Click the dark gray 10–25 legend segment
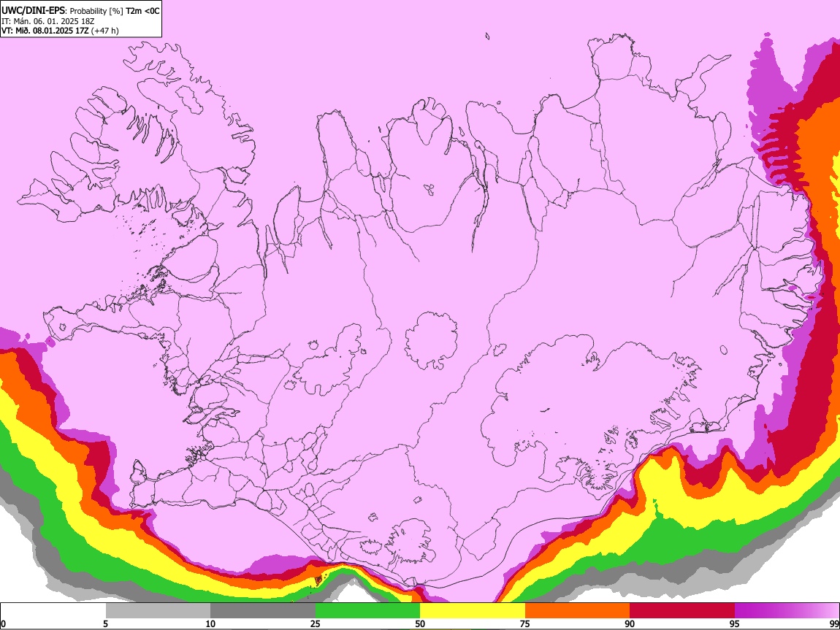 [x=263, y=611]
